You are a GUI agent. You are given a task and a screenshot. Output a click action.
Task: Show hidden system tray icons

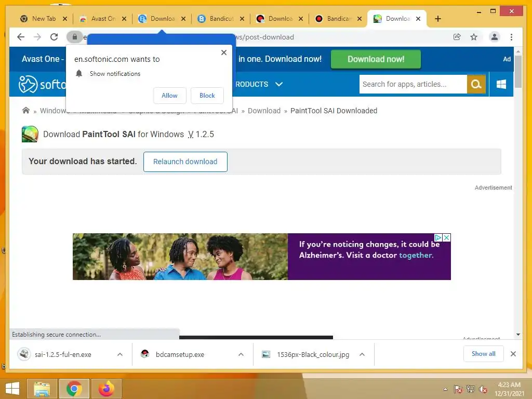pos(445,389)
